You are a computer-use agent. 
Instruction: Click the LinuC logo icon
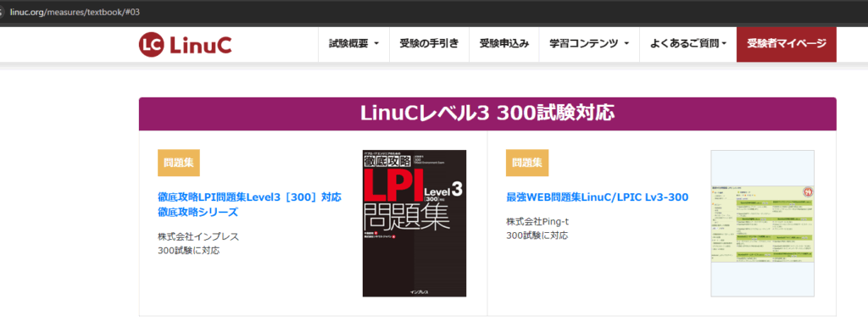(151, 45)
